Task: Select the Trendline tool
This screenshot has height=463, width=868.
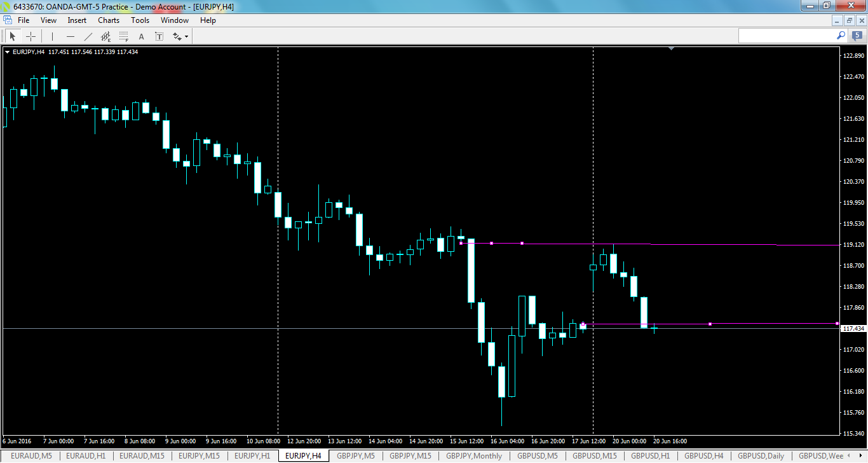Action: 88,36
